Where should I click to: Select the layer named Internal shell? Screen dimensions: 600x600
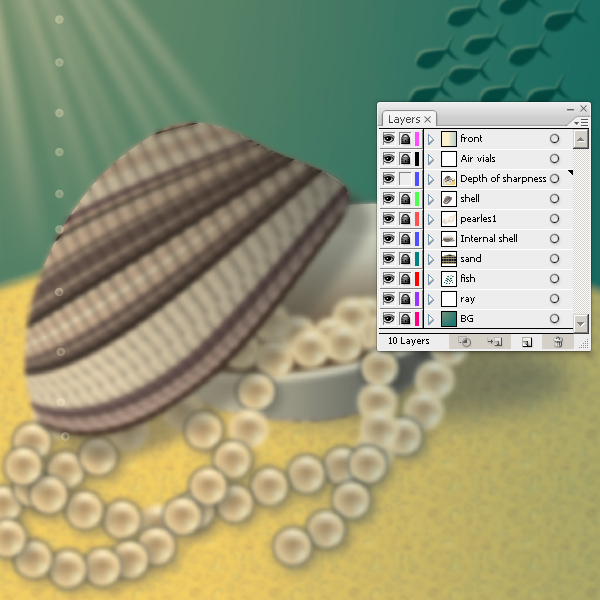point(489,238)
